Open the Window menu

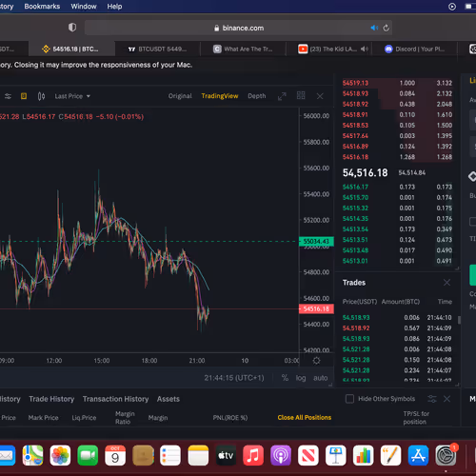[x=84, y=7]
